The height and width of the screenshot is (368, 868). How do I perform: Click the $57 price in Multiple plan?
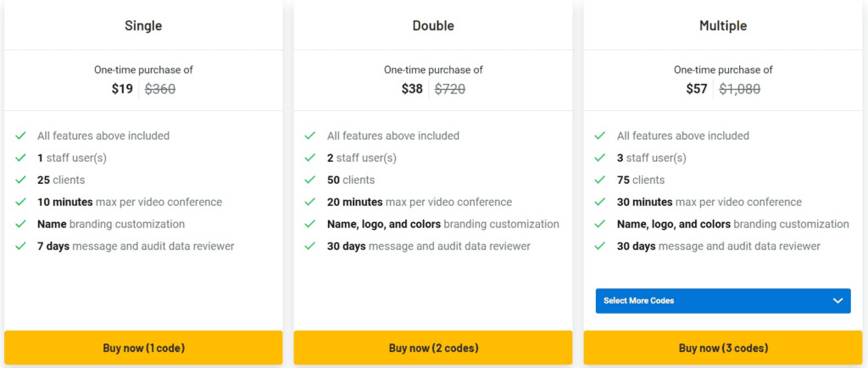point(697,88)
